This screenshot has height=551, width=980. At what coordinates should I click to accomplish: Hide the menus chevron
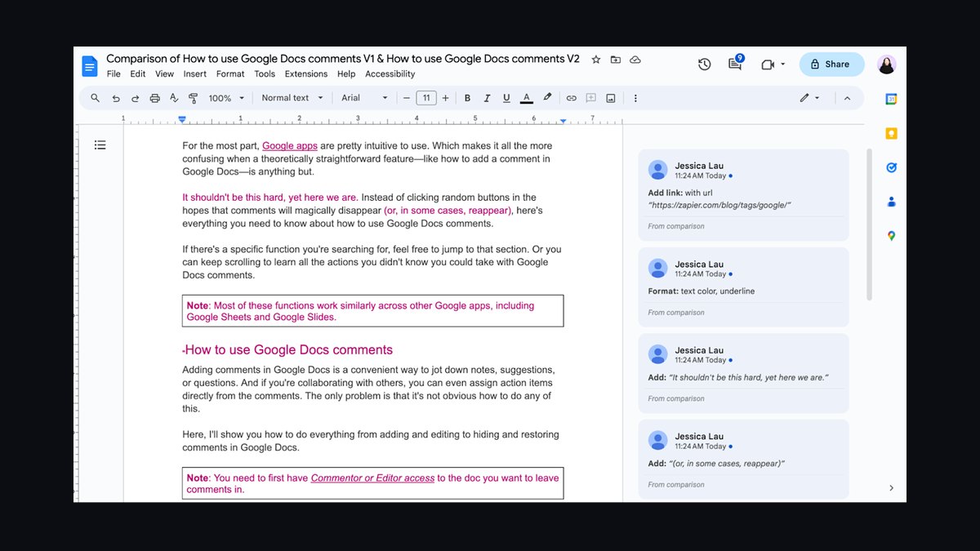click(x=847, y=98)
